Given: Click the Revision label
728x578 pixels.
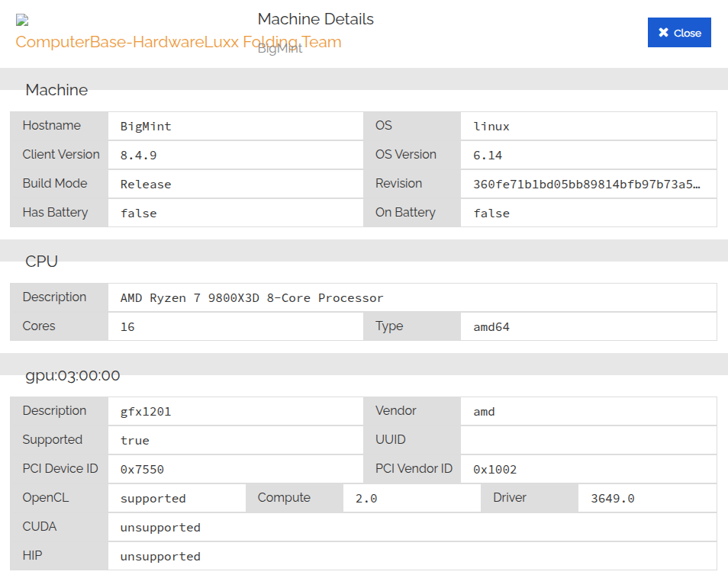Looking at the screenshot, I should [x=398, y=183].
